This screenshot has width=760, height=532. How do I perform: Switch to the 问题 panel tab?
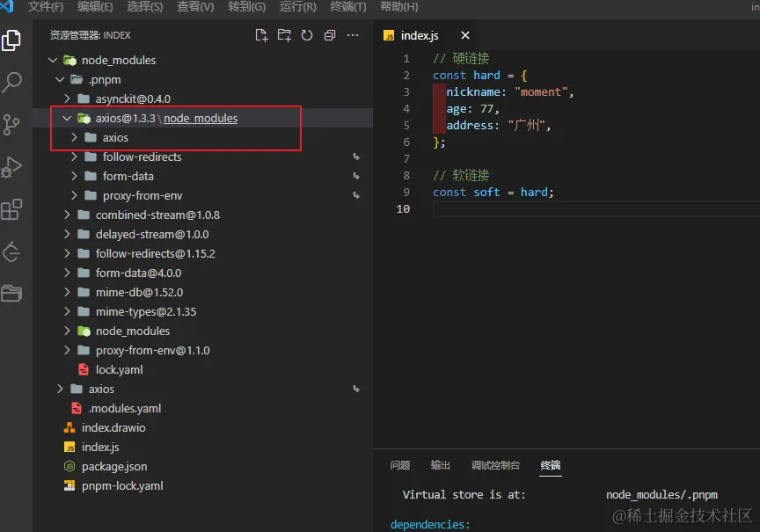pos(400,465)
